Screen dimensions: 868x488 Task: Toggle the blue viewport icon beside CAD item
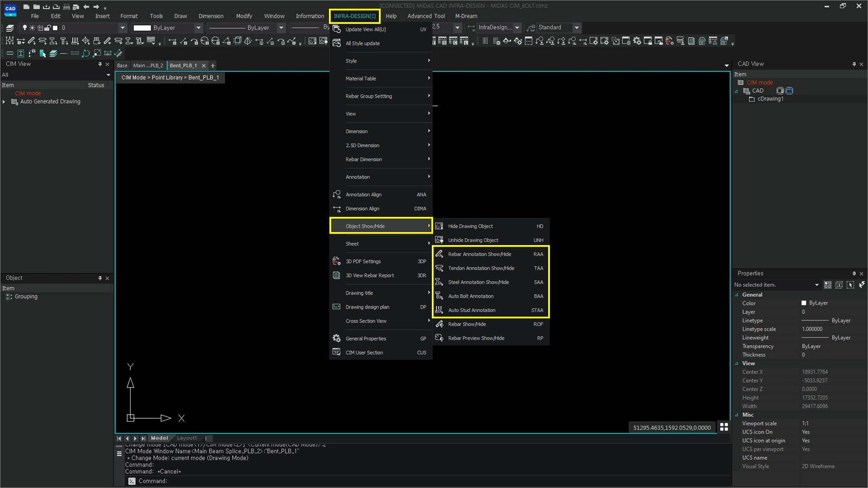point(789,91)
